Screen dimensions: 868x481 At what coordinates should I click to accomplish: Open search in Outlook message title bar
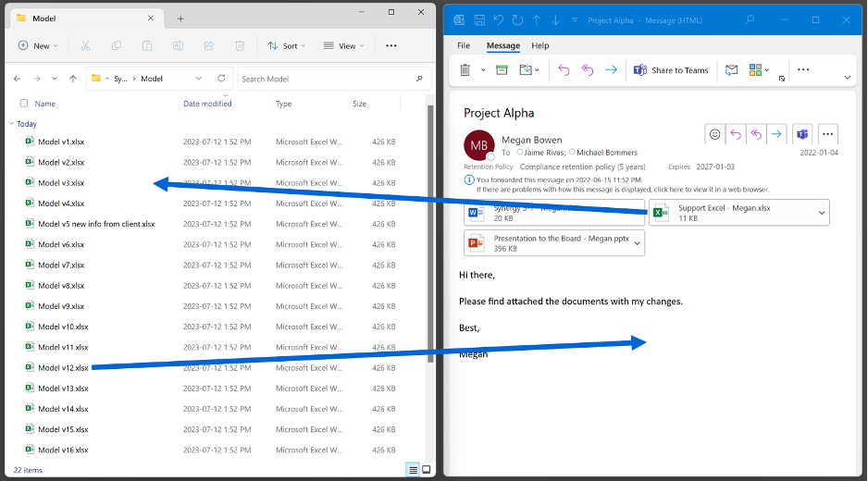point(750,20)
